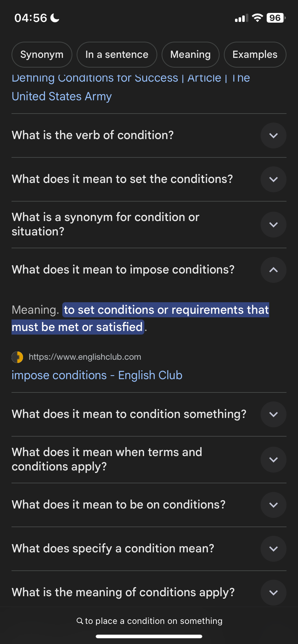This screenshot has width=298, height=644.
Task: Select the "In a sentence" chip
Action: (117, 55)
